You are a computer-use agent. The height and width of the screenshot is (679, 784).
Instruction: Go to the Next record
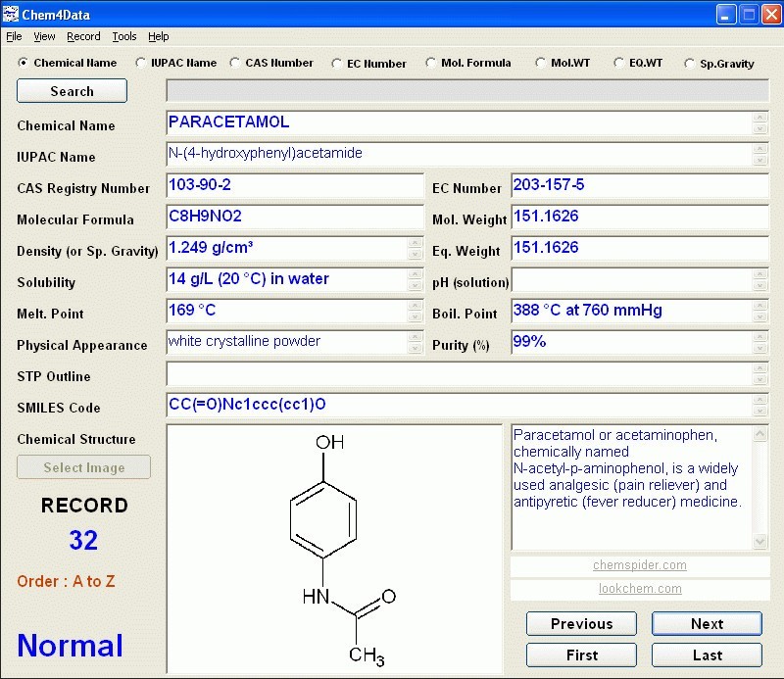(x=706, y=623)
